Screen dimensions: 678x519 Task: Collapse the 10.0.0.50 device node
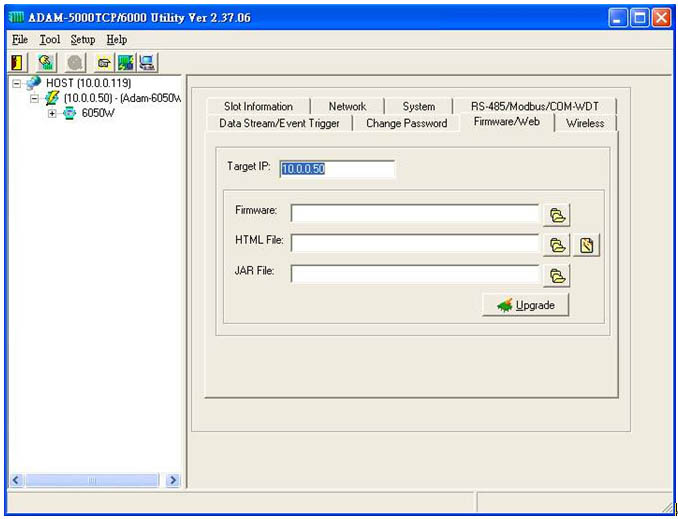click(34, 99)
